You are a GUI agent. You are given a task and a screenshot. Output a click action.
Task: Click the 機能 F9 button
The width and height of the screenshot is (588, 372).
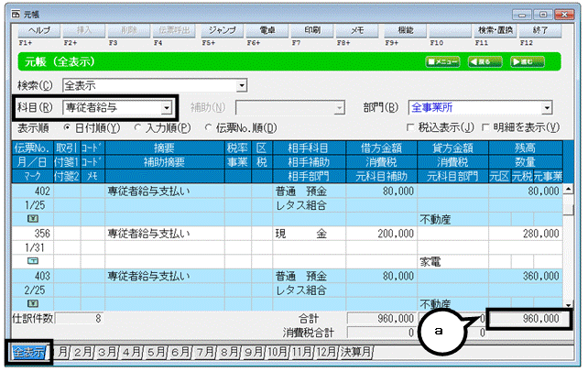click(x=405, y=31)
